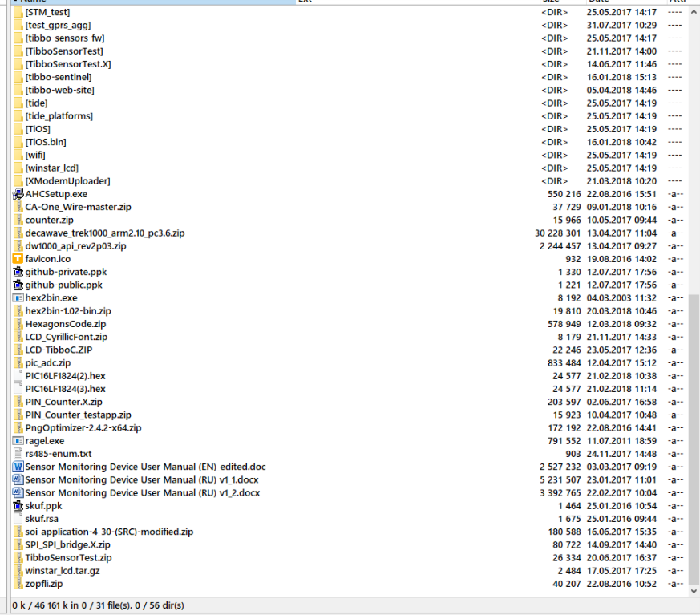The image size is (700, 615).
Task: Click the favicon.ico orange T icon
Action: point(18,259)
